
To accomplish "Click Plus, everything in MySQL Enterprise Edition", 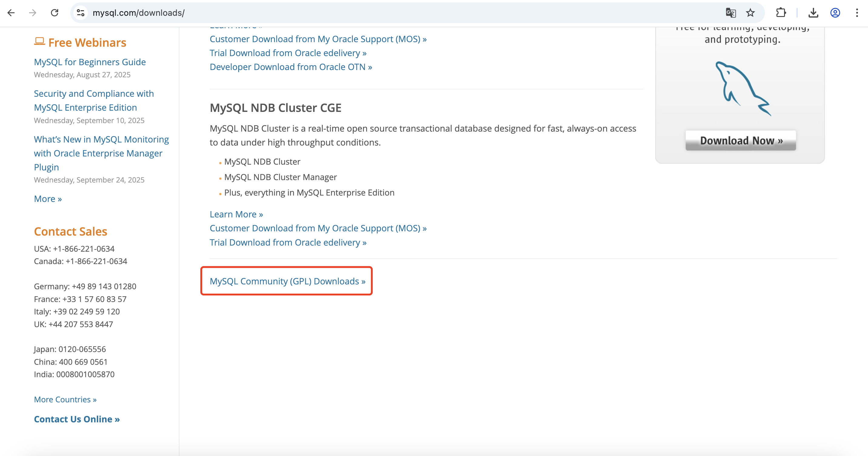I will (309, 193).
